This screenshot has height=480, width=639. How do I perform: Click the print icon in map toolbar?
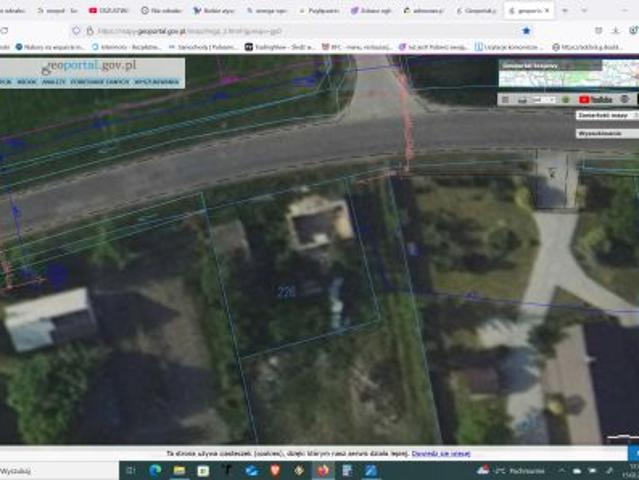522,99
